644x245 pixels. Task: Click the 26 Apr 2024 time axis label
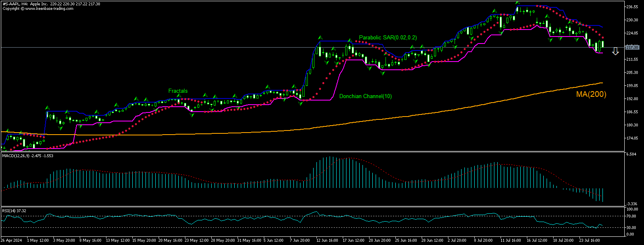pos(12,240)
